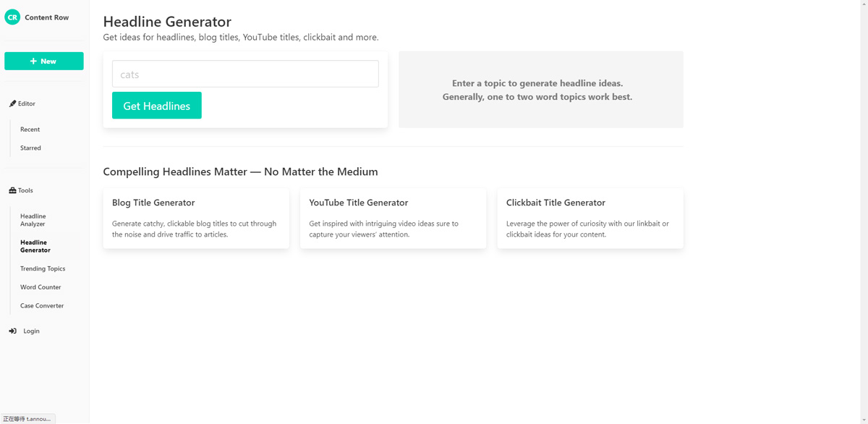
Task: Open Starred items in sidebar
Action: point(30,148)
